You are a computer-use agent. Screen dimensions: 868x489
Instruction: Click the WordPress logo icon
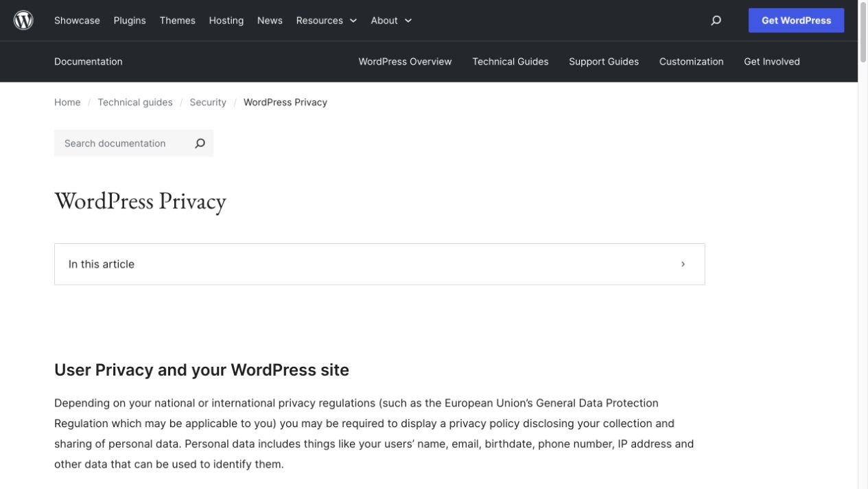tap(23, 21)
